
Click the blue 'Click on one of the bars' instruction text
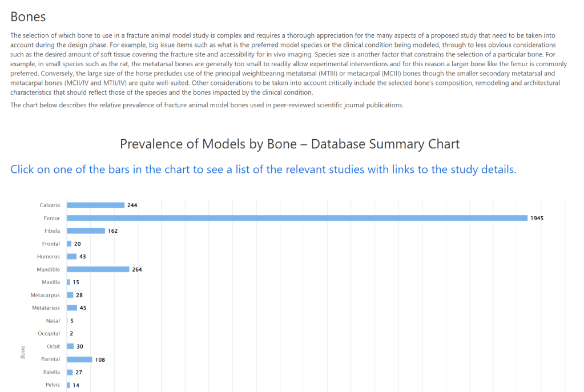coord(263,169)
